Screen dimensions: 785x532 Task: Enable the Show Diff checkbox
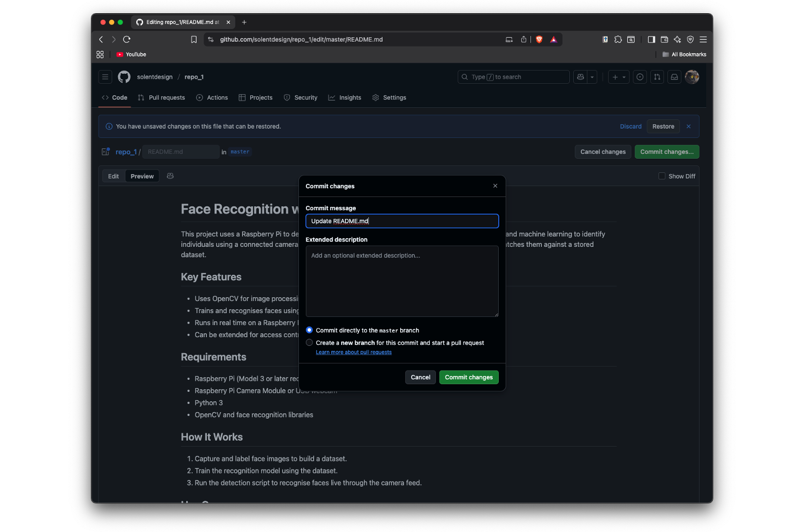[x=662, y=176]
